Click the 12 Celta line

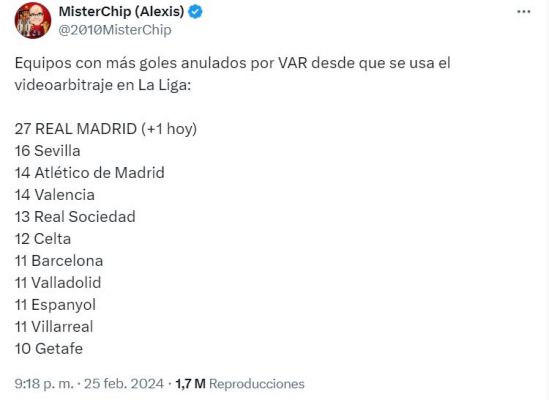tap(43, 239)
